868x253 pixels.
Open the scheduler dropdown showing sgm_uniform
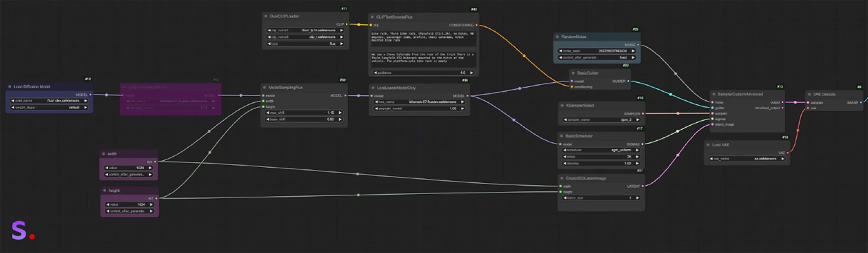[x=601, y=150]
